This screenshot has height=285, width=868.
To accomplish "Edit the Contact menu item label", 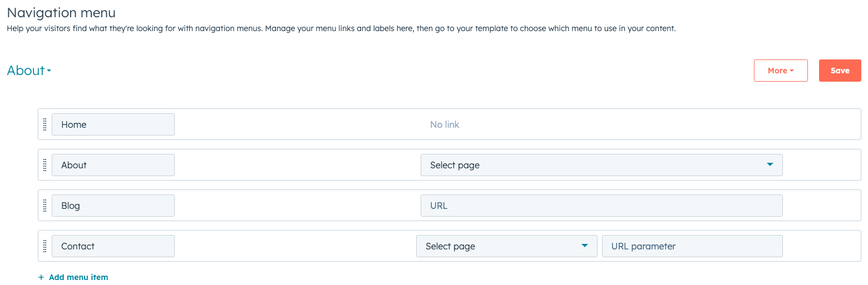I will click(113, 246).
